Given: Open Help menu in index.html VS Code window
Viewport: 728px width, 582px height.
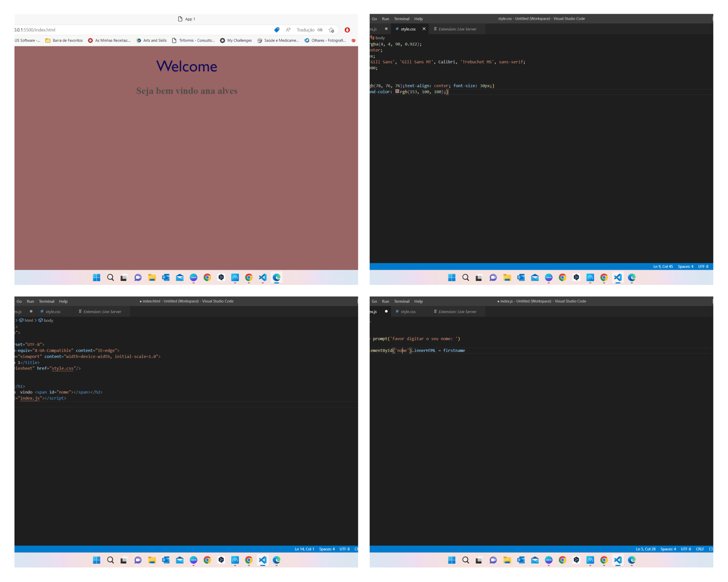Looking at the screenshot, I should (63, 301).
